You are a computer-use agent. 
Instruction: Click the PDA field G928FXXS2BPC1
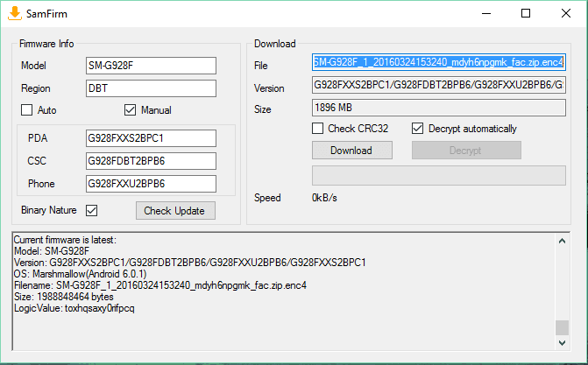point(151,138)
